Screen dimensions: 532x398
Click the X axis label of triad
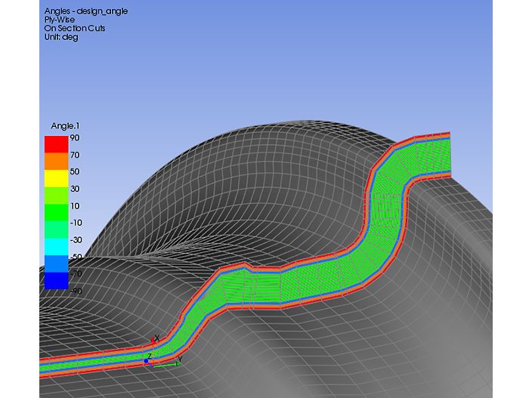[x=156, y=338]
